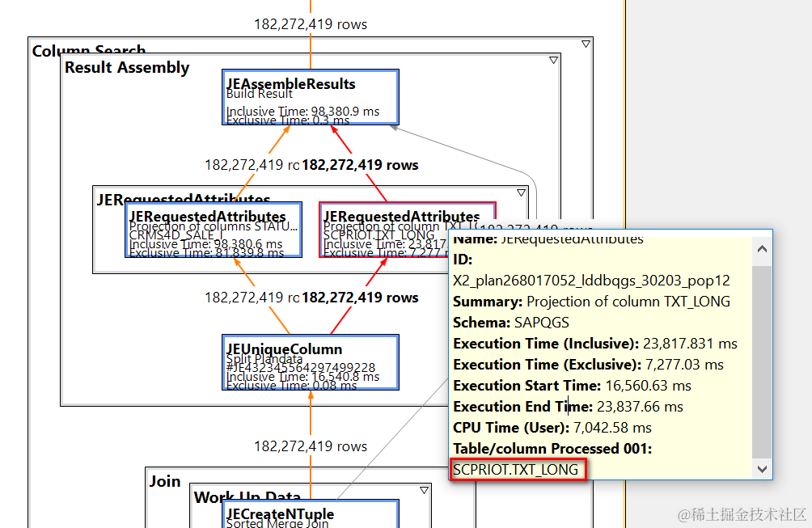This screenshot has width=812, height=528.
Task: Click the Join group title
Action: [x=165, y=481]
